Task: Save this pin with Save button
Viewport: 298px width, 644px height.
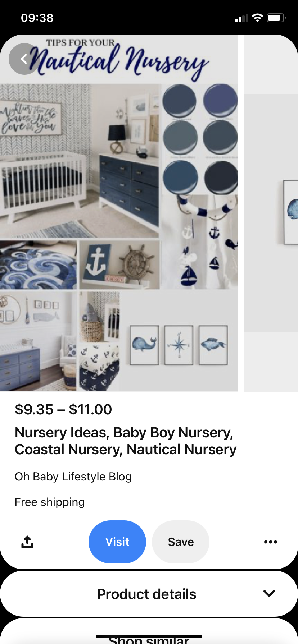Action: (181, 542)
